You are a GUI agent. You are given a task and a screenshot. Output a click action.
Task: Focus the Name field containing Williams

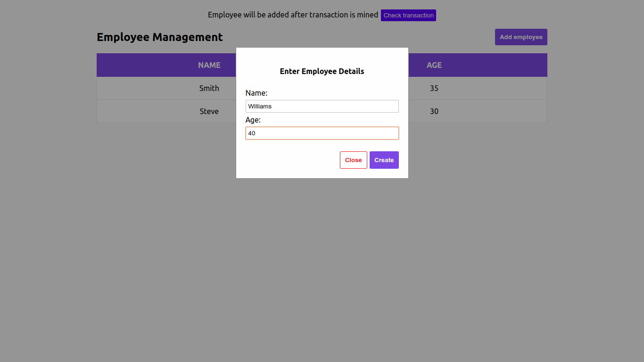[322, 106]
